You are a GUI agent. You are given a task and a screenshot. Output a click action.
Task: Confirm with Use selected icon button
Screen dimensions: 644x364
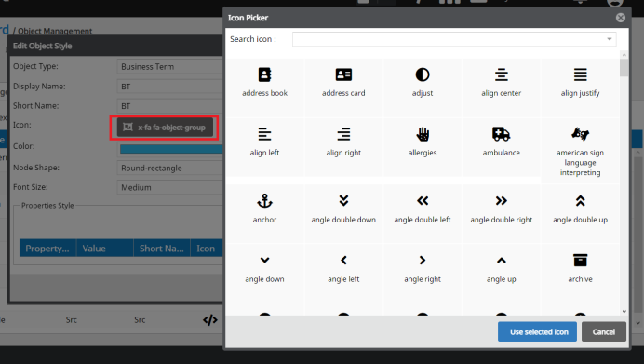point(537,332)
